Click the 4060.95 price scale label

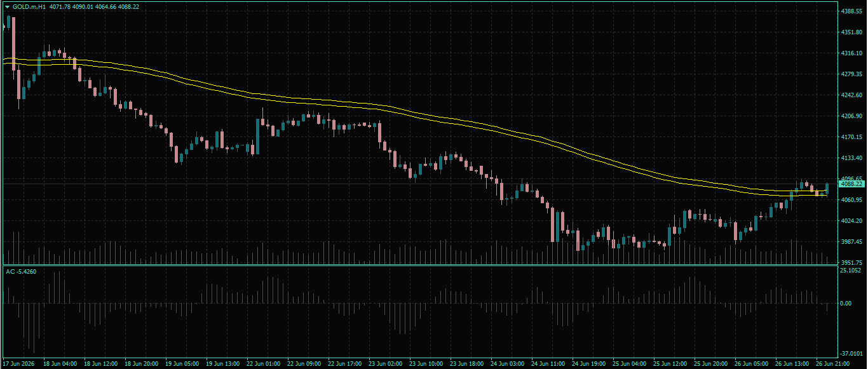point(850,200)
